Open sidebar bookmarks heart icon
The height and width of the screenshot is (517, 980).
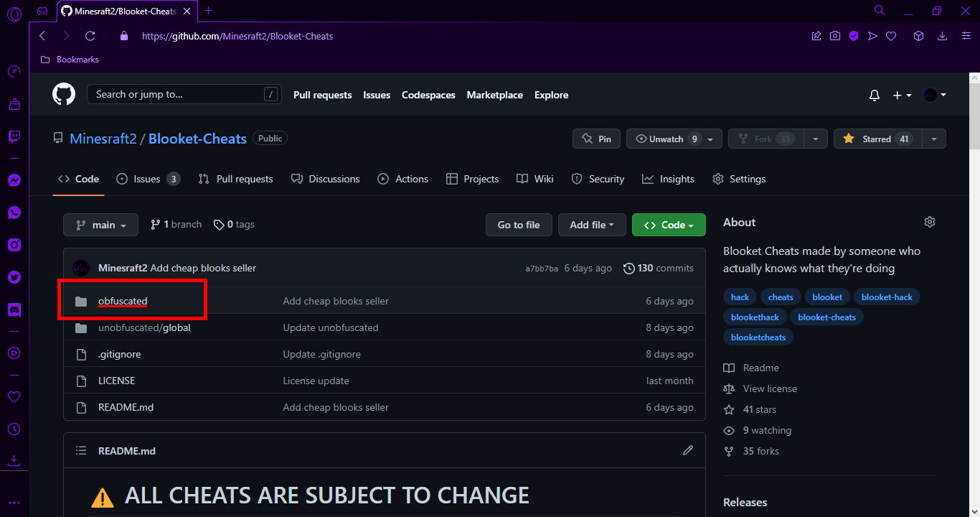(x=14, y=396)
